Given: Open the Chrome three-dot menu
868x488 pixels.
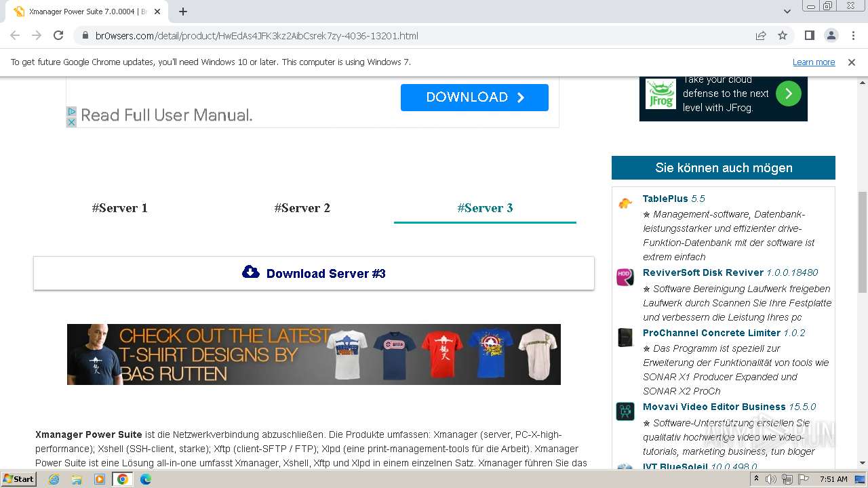Looking at the screenshot, I should coord(852,35).
